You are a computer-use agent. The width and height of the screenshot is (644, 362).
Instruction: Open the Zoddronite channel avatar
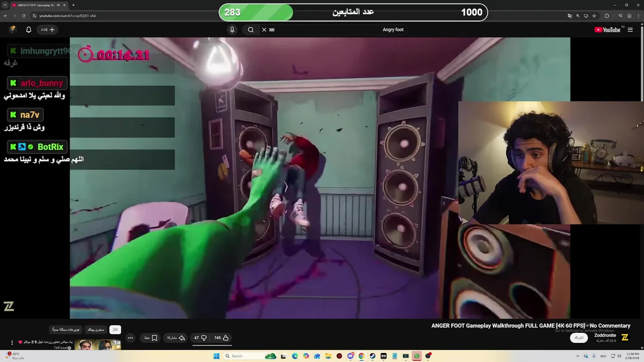625,337
